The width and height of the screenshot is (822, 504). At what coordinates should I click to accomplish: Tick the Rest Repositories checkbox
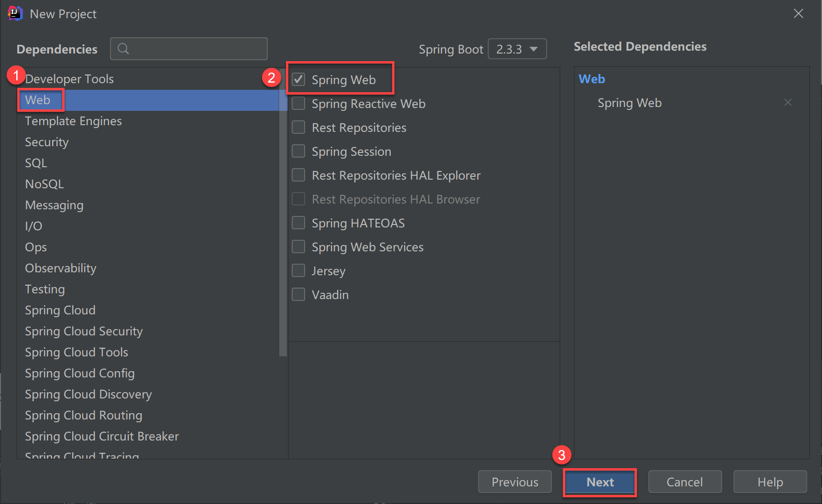tap(298, 127)
